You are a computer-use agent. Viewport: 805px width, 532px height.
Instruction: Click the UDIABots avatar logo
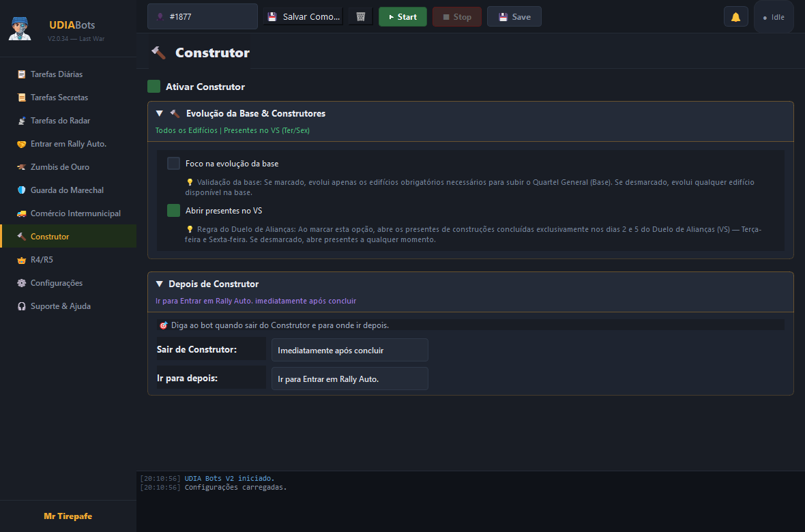click(x=20, y=29)
